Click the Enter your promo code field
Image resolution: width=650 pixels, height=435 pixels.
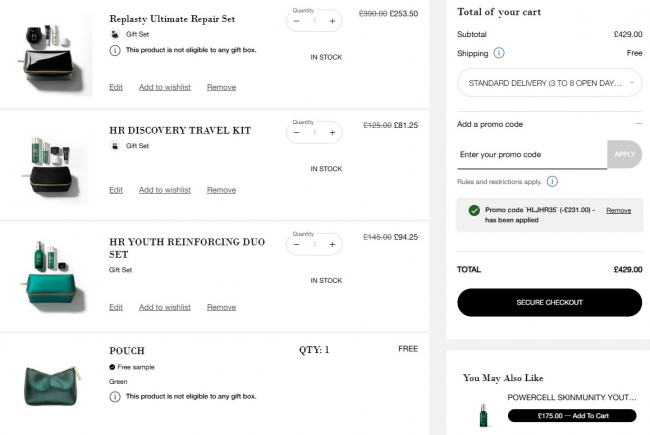click(532, 155)
